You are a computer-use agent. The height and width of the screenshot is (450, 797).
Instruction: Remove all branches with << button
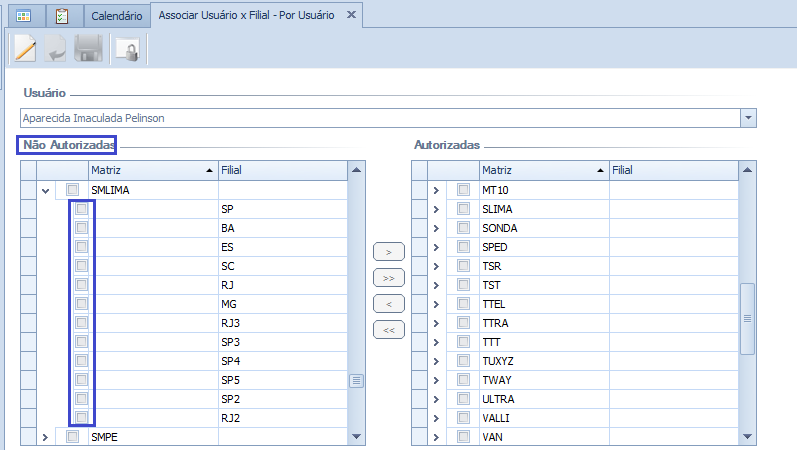[x=388, y=330]
